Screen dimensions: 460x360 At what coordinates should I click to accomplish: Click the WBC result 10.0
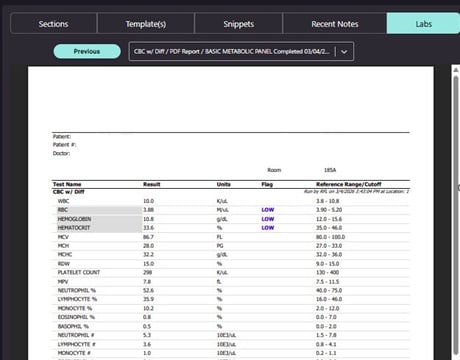point(148,201)
